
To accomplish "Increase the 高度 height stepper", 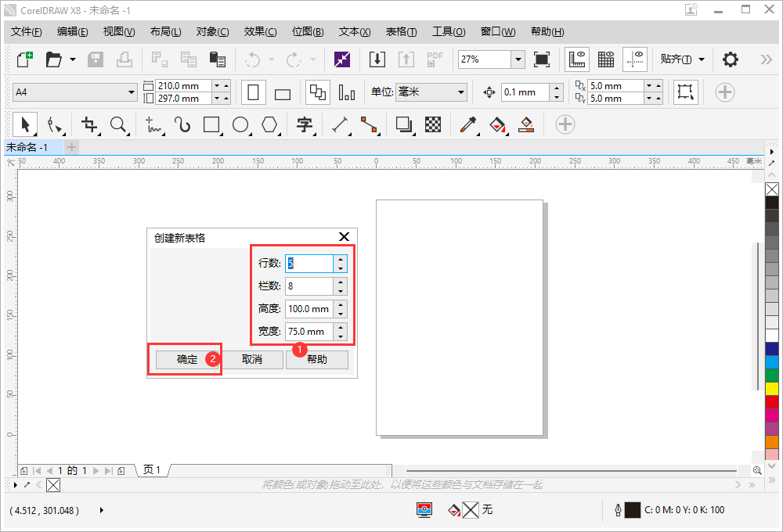I will 341,304.
